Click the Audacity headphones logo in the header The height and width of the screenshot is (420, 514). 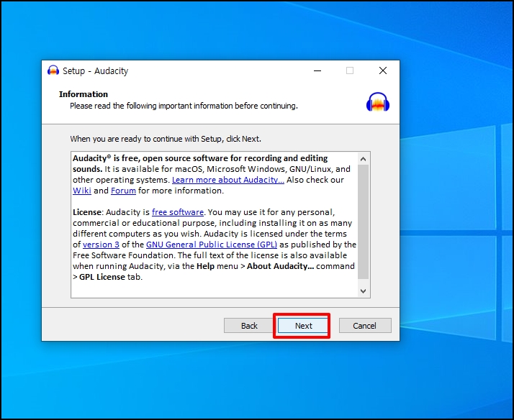tap(378, 102)
